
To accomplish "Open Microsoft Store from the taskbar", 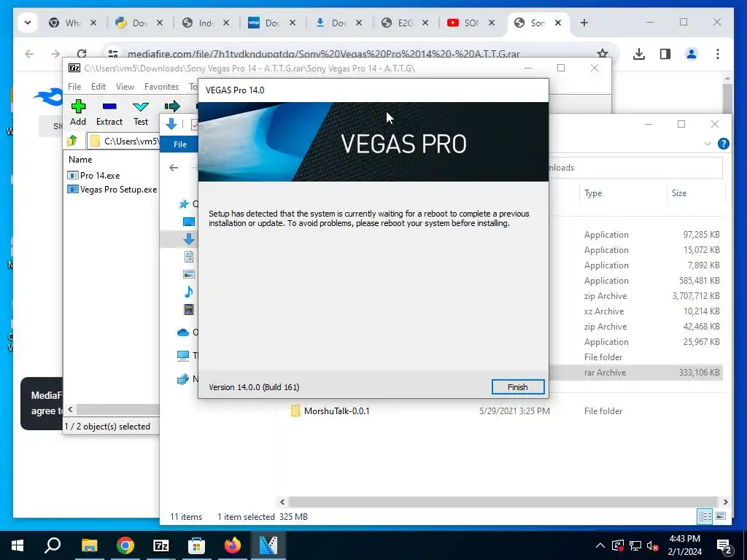I will [x=196, y=545].
